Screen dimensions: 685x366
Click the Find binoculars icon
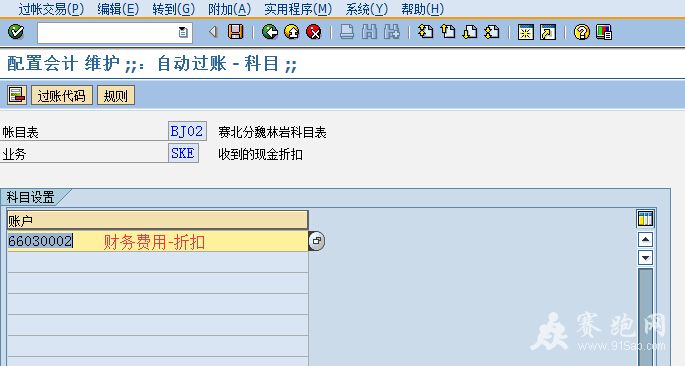[369, 32]
